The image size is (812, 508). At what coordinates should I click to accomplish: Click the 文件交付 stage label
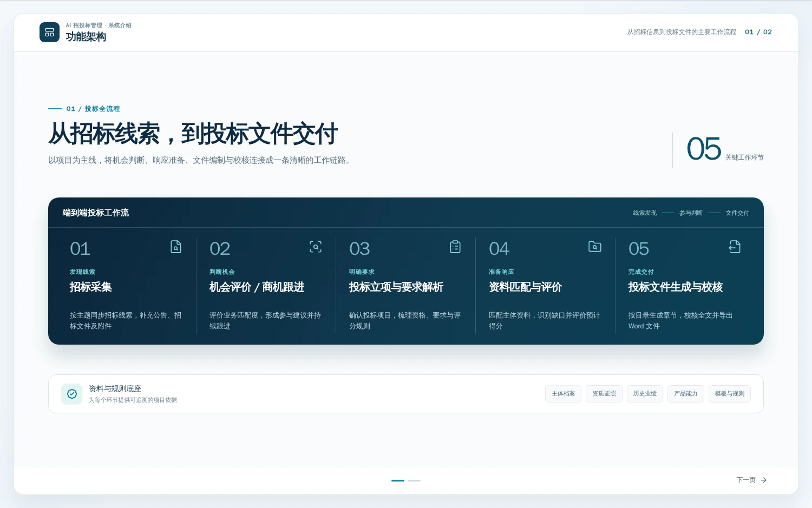[737, 213]
